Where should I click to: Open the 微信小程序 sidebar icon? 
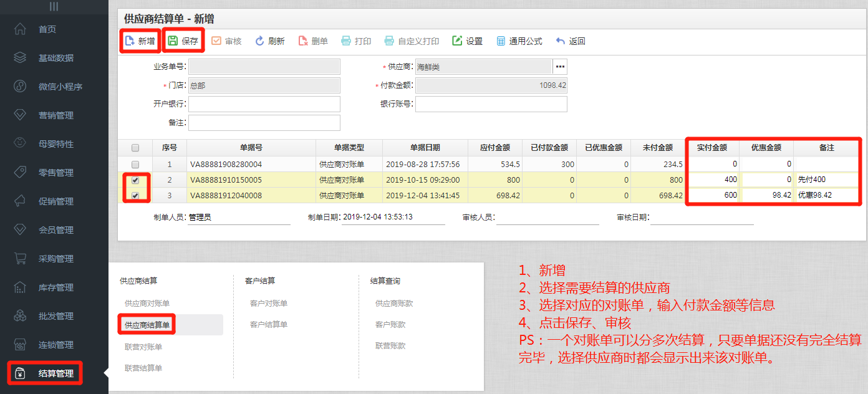coord(20,87)
